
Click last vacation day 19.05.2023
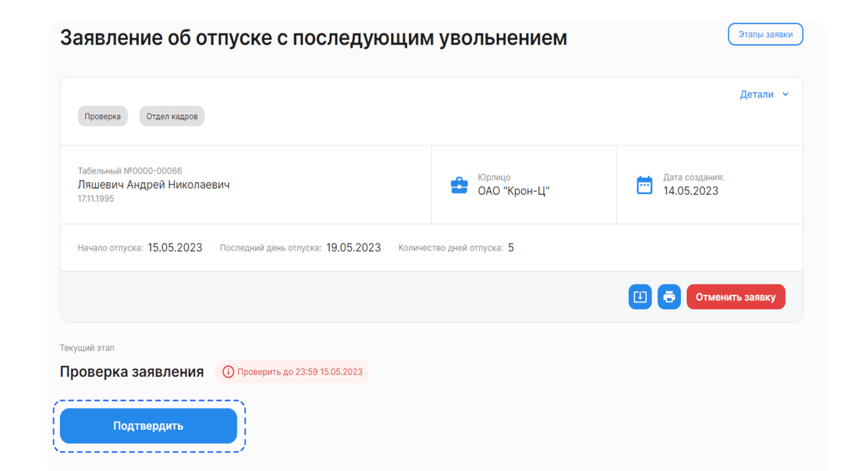(353, 248)
